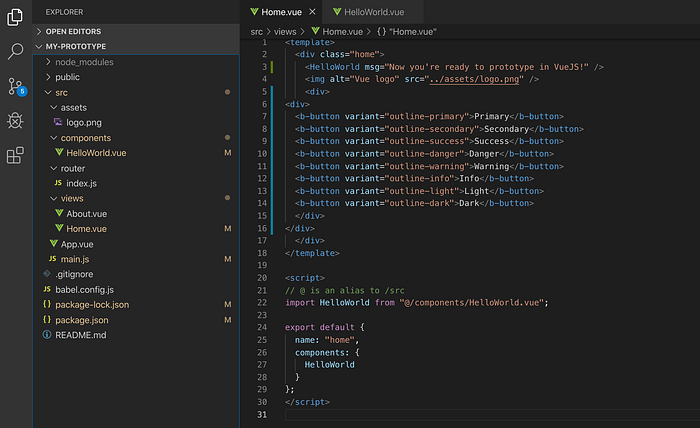Collapse the src folder

click(61, 92)
